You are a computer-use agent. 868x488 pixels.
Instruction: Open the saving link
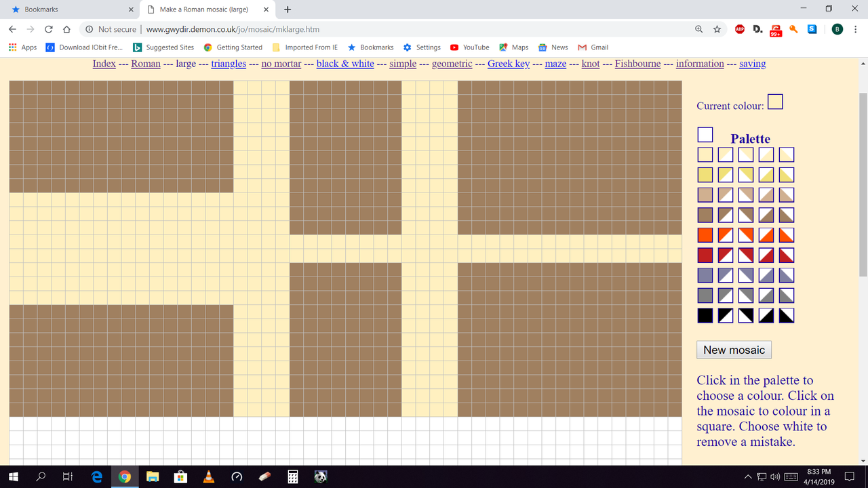point(753,64)
